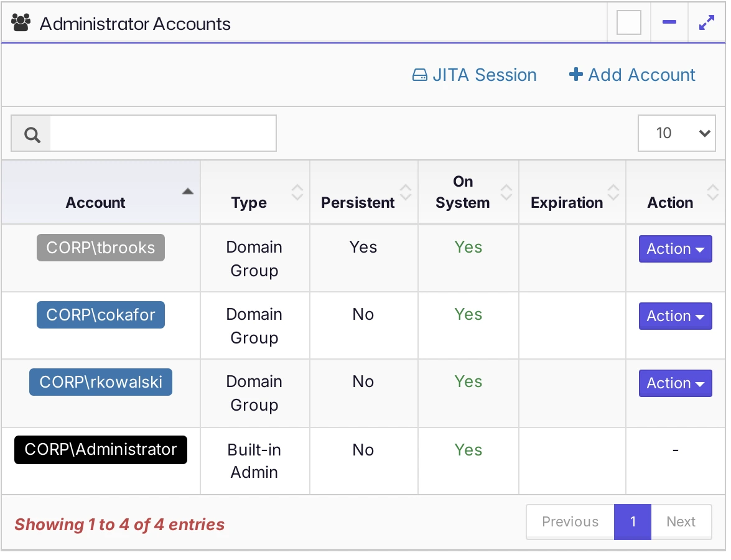Sort table by Type column

tap(255, 192)
